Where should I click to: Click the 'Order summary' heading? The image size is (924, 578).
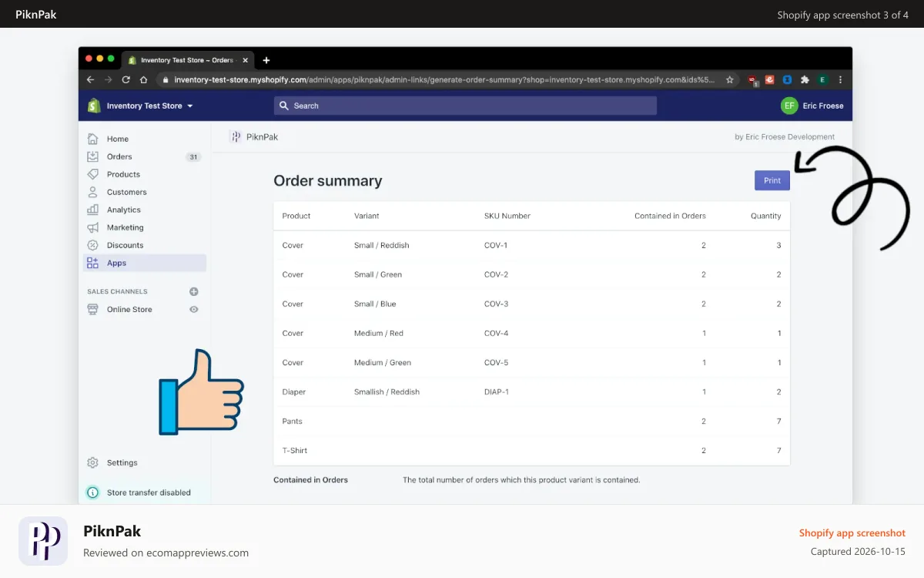tap(328, 181)
